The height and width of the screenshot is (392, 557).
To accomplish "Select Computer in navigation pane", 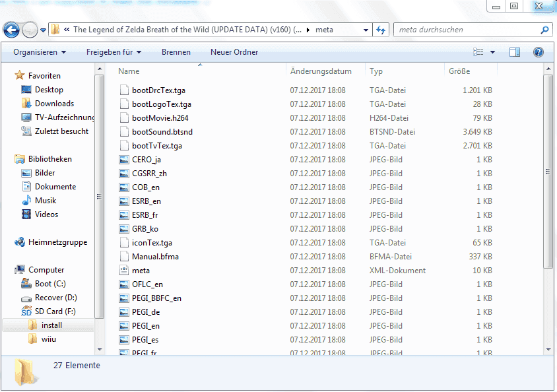I will pyautogui.click(x=46, y=270).
